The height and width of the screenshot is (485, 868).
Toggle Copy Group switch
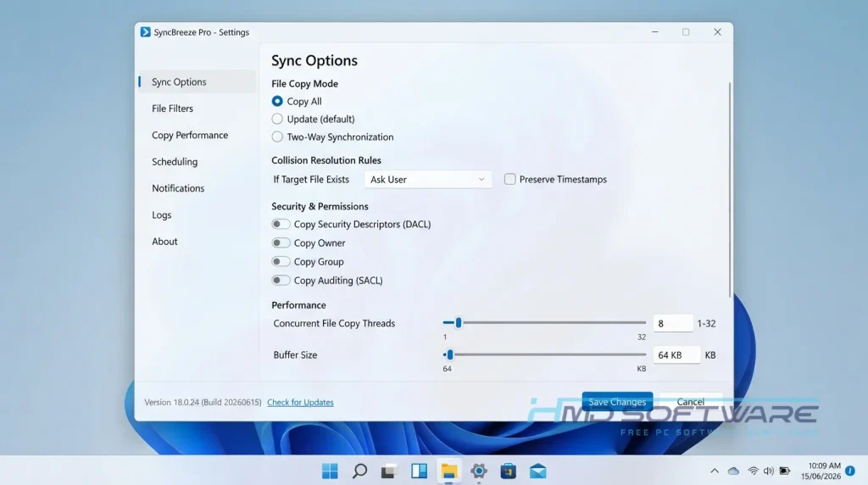(281, 262)
